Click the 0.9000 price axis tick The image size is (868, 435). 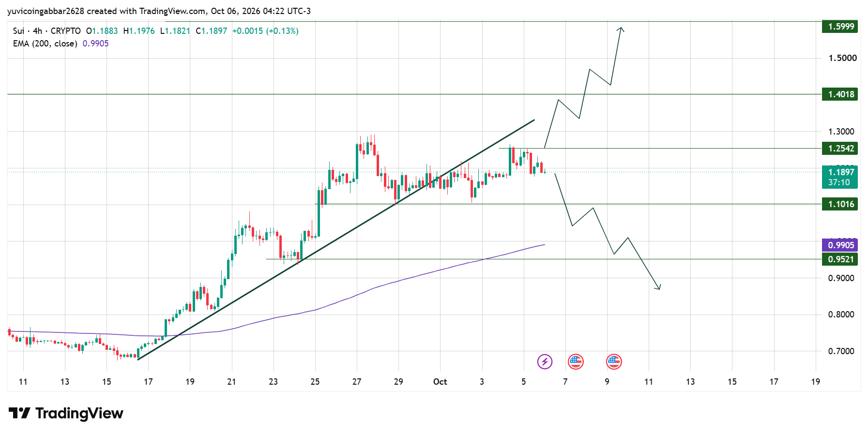click(841, 278)
